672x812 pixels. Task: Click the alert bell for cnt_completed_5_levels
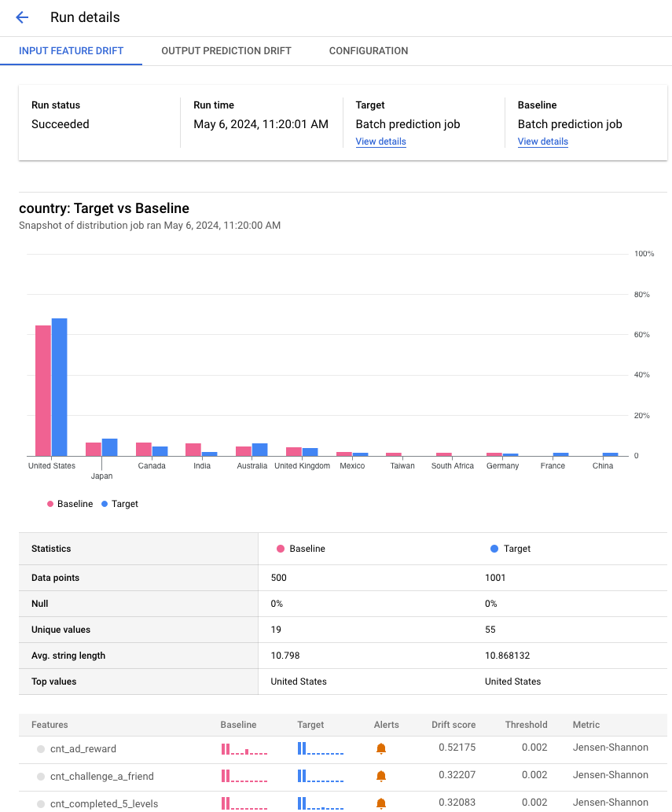(381, 803)
